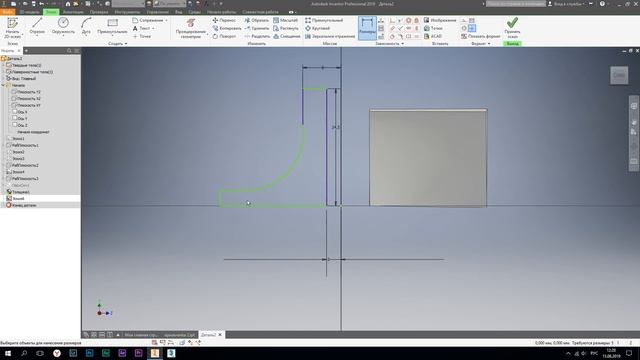
Task: Open Home icon in quick access toolbar
Action: tap(68, 4)
